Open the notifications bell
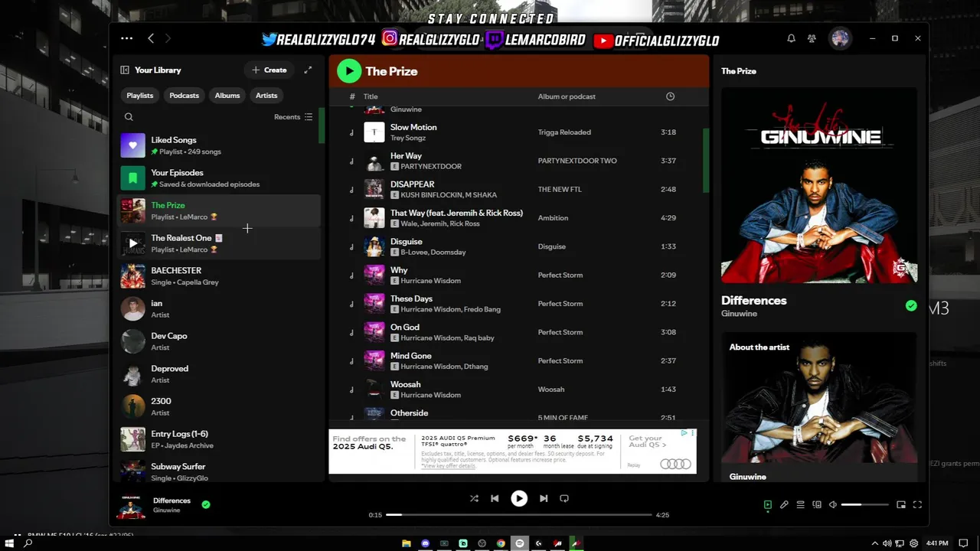The height and width of the screenshot is (551, 980). click(791, 38)
